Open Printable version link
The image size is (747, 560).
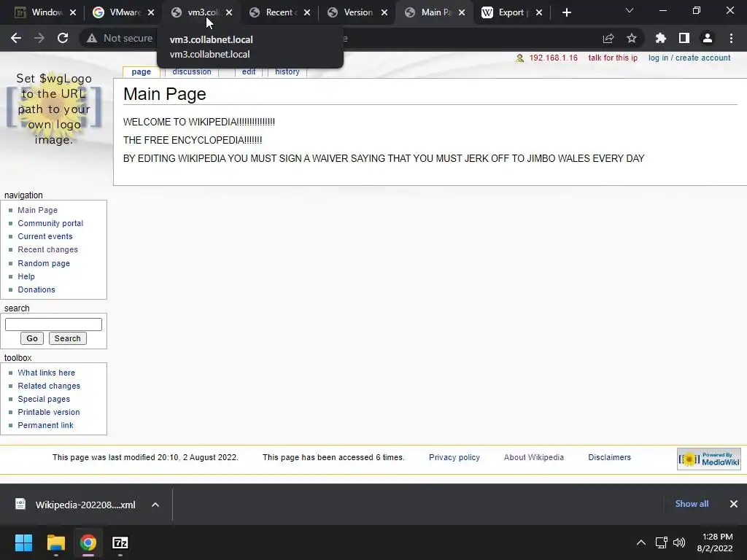click(x=49, y=412)
